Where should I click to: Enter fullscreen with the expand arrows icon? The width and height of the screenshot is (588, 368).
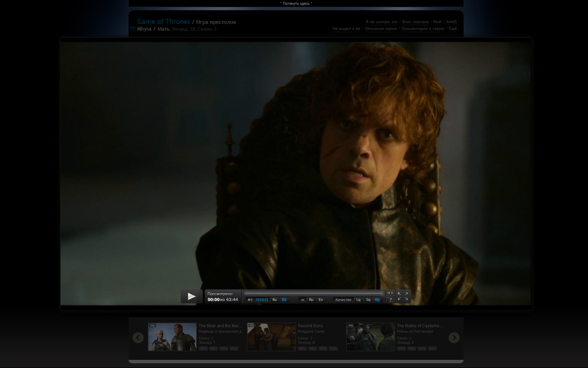pos(403,296)
